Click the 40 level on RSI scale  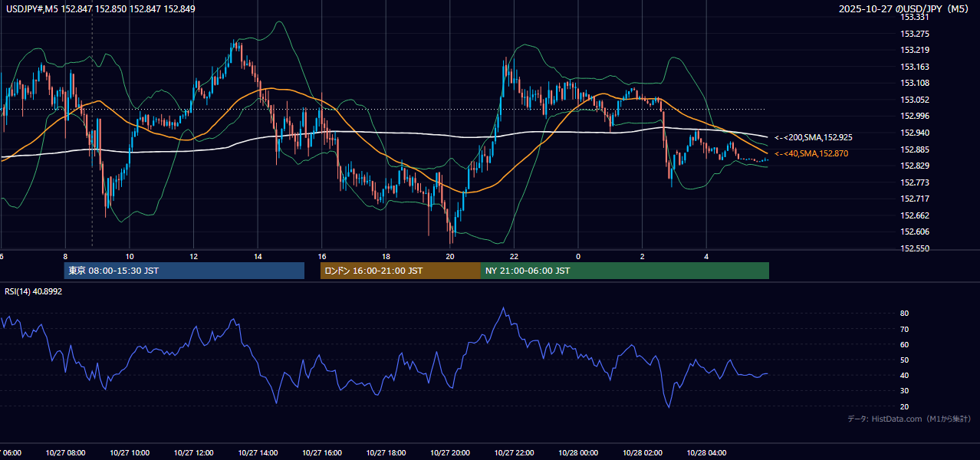click(904, 375)
